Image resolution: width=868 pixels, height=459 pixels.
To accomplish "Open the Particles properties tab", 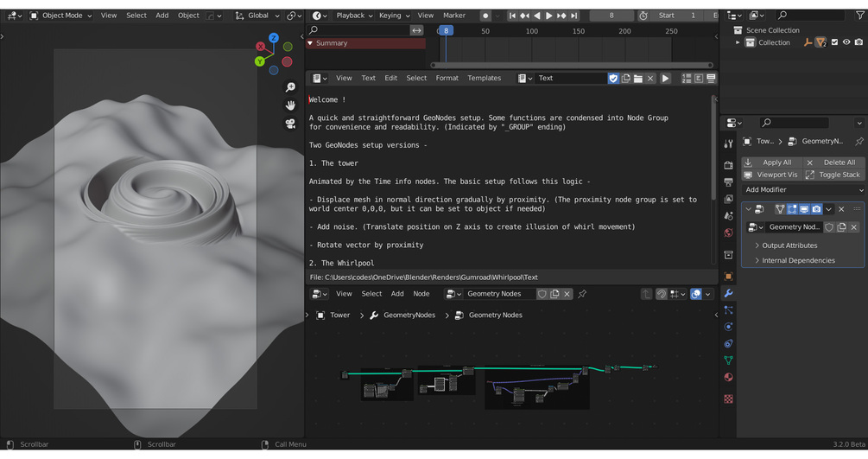I will tap(728, 309).
